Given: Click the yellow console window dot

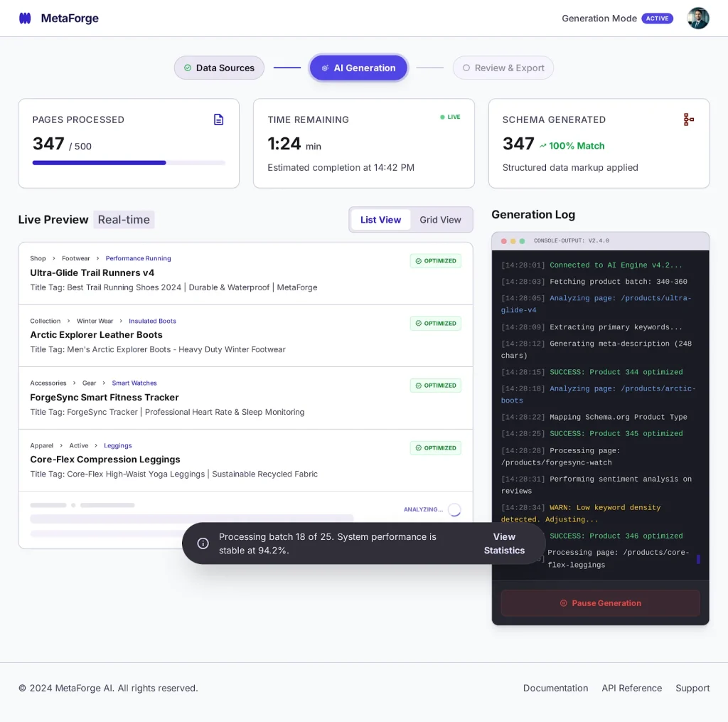Looking at the screenshot, I should (x=513, y=241).
